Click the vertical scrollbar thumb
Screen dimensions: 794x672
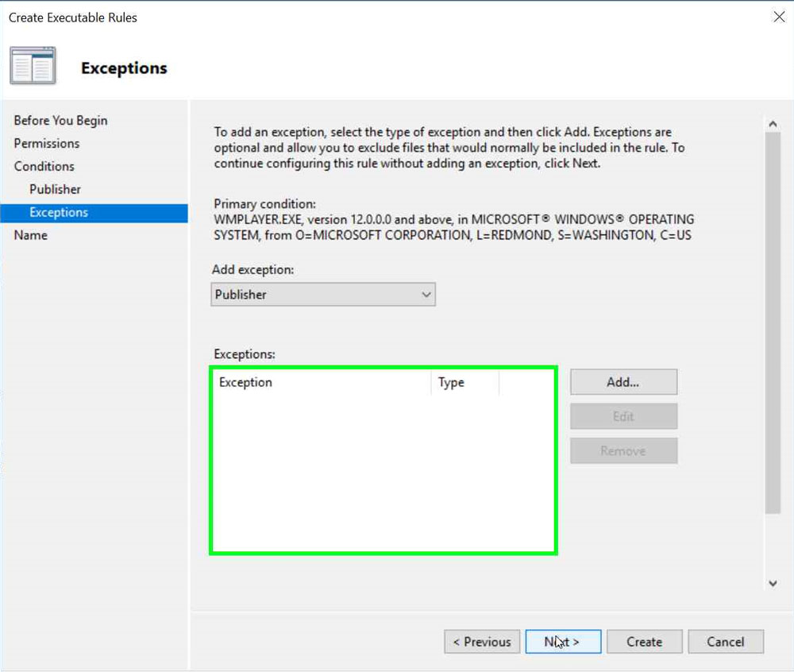[x=773, y=322]
